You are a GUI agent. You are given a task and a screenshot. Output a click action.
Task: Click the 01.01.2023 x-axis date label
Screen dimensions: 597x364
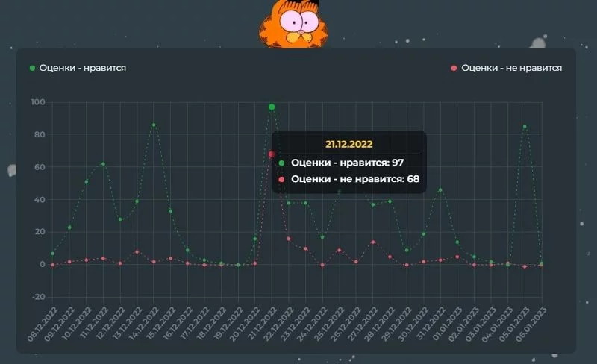447,324
